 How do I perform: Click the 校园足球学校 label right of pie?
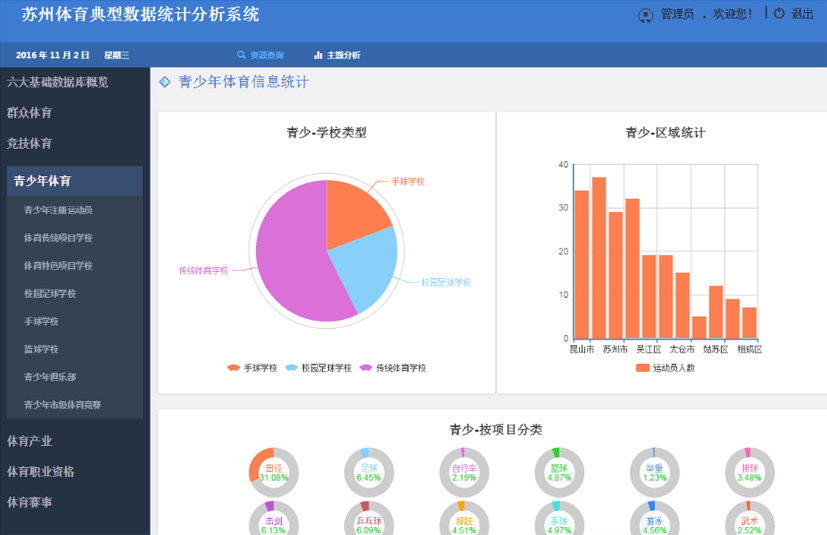tap(446, 282)
